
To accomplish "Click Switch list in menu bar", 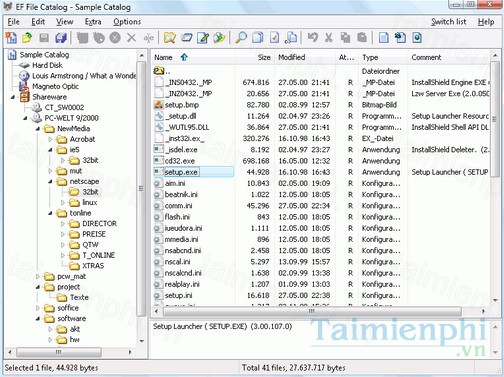I will (449, 22).
